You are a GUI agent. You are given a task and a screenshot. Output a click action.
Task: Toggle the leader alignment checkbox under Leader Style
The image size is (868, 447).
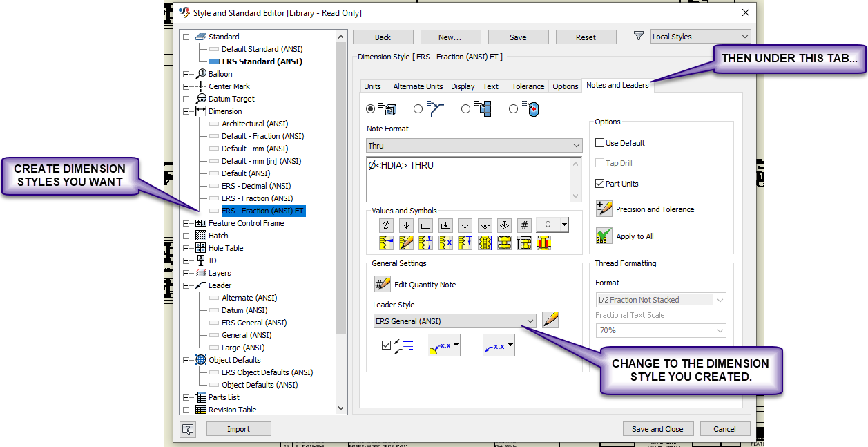(x=386, y=345)
